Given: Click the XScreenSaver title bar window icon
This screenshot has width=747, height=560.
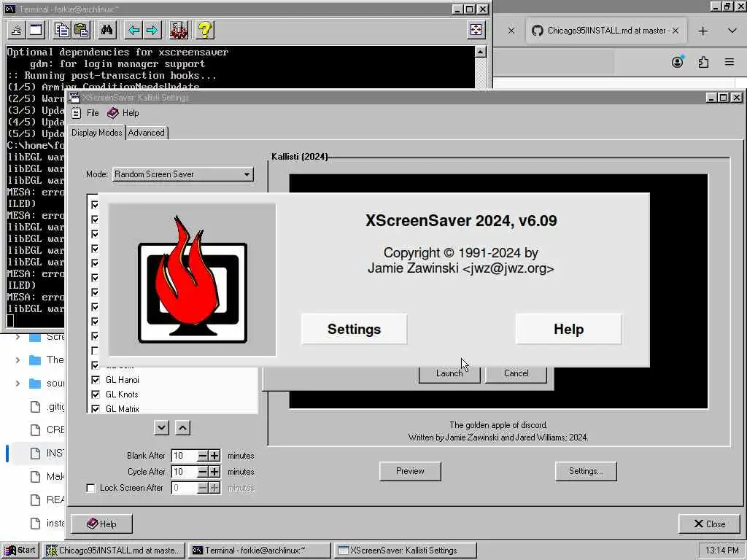Looking at the screenshot, I should click(75, 98).
